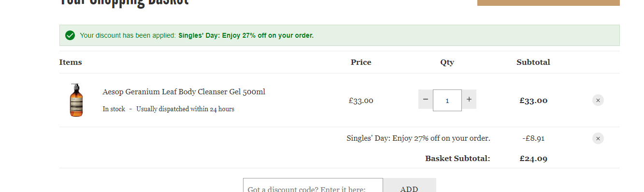Open the Aesop bottle product thumbnail
Screen dimensions: 644x192
tap(76, 100)
